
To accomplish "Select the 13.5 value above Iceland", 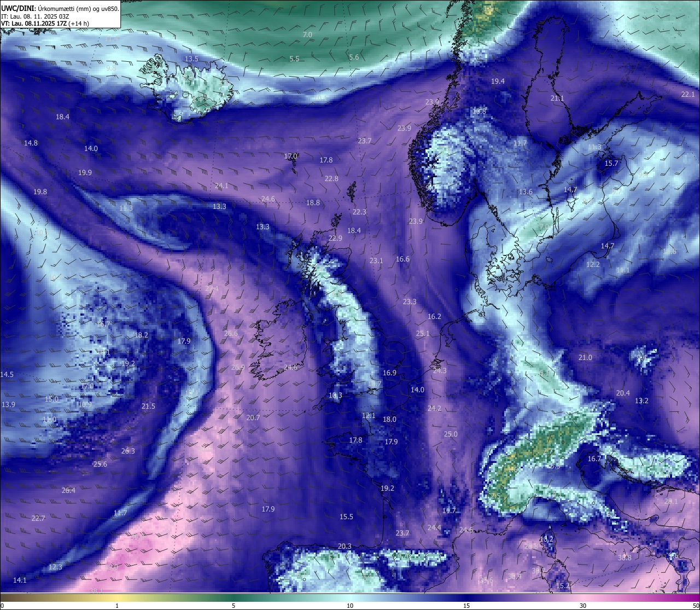I will point(191,59).
